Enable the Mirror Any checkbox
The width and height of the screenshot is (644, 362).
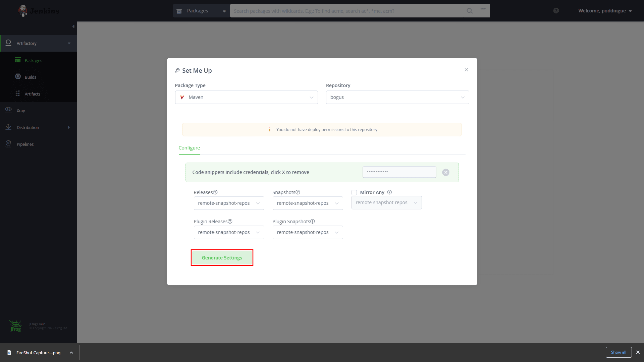(x=354, y=192)
